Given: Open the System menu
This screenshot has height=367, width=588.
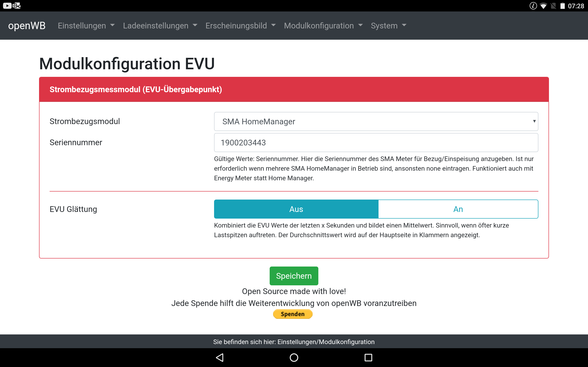Looking at the screenshot, I should click(x=388, y=25).
